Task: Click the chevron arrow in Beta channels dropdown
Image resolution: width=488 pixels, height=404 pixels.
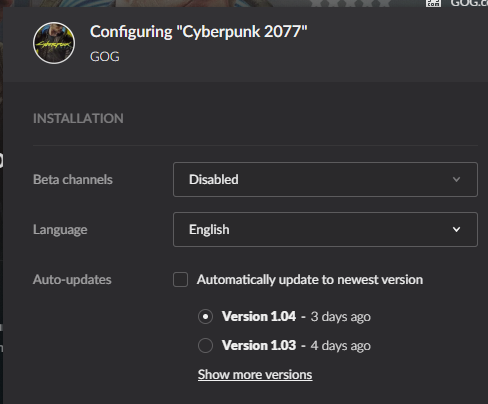Action: tap(456, 179)
